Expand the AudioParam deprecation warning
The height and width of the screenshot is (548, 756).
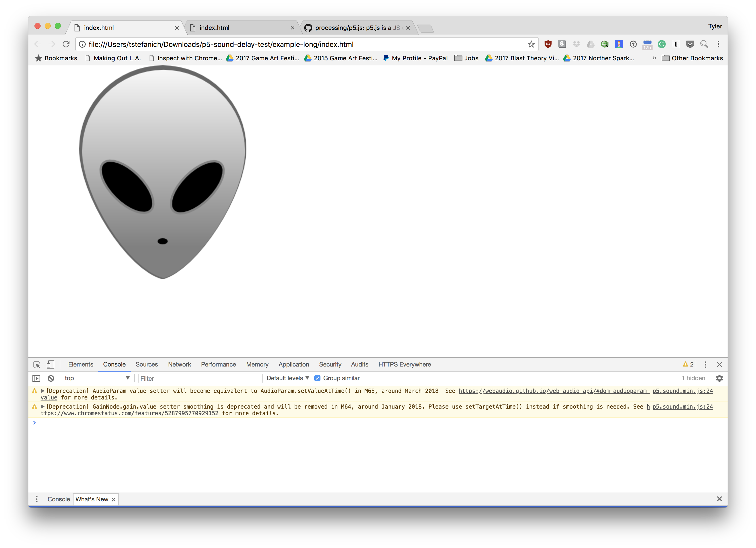pyautogui.click(x=42, y=391)
